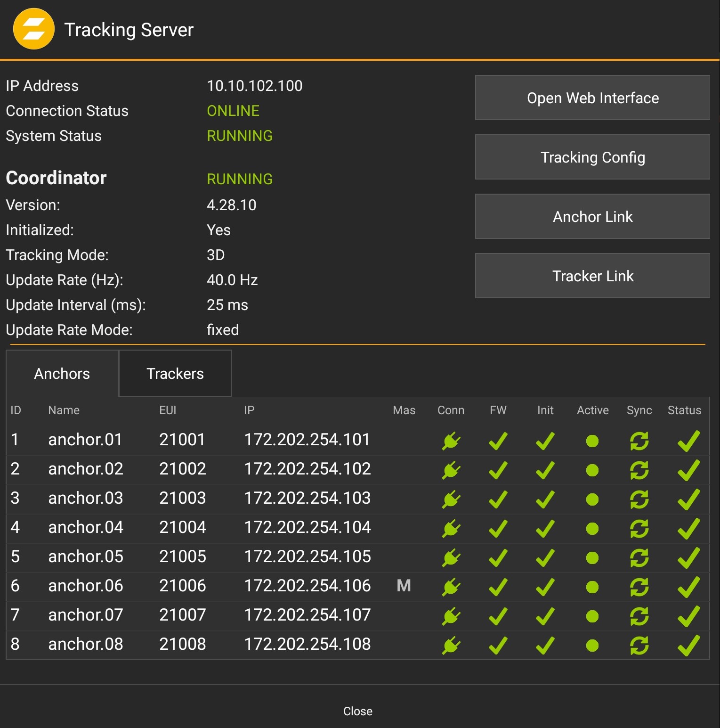Screen dimensions: 720x728
Task: Toggle the Active indicator for anchor.01
Action: pos(592,440)
